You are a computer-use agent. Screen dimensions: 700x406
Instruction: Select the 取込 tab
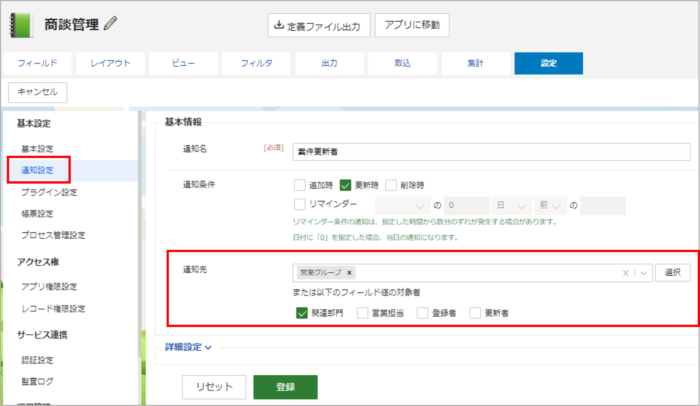pos(402,63)
